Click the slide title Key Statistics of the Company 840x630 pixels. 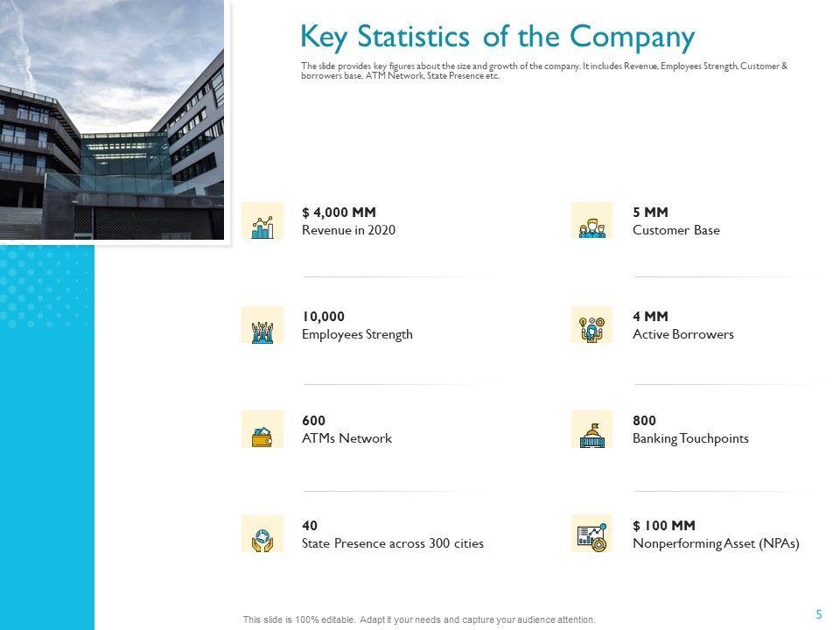[x=497, y=37]
